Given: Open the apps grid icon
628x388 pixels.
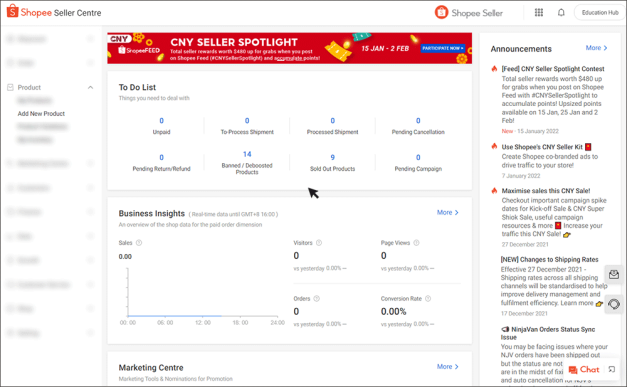Looking at the screenshot, I should 539,12.
